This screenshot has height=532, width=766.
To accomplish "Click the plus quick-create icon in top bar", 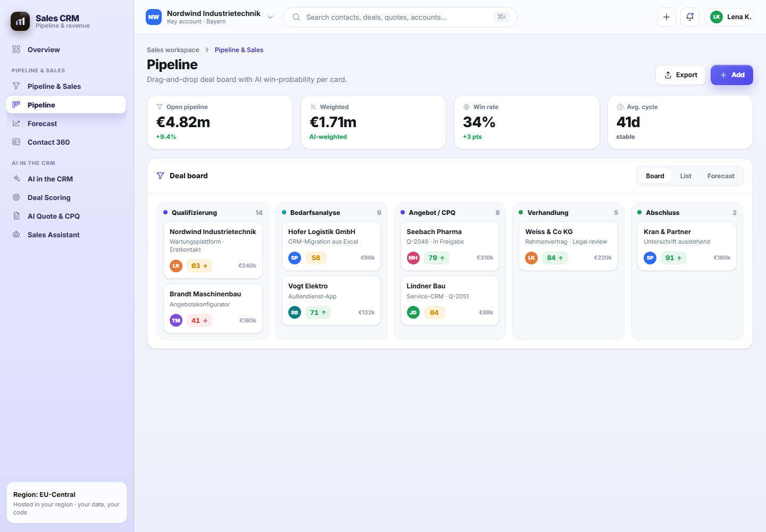I will pos(667,17).
